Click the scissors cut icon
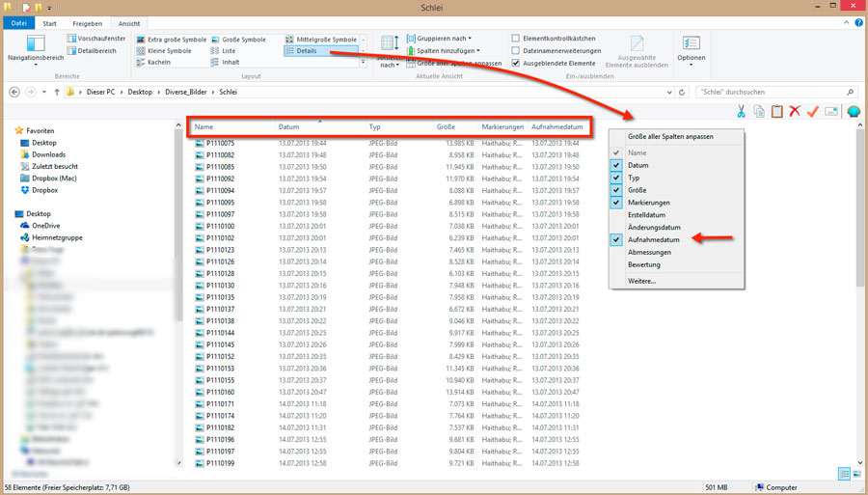 click(x=741, y=112)
